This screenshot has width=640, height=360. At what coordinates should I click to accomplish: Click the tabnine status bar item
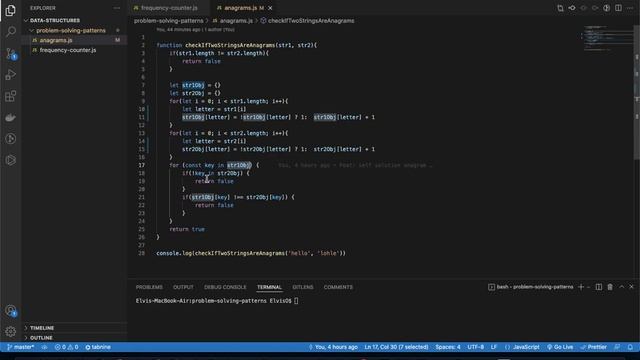tap(98, 347)
